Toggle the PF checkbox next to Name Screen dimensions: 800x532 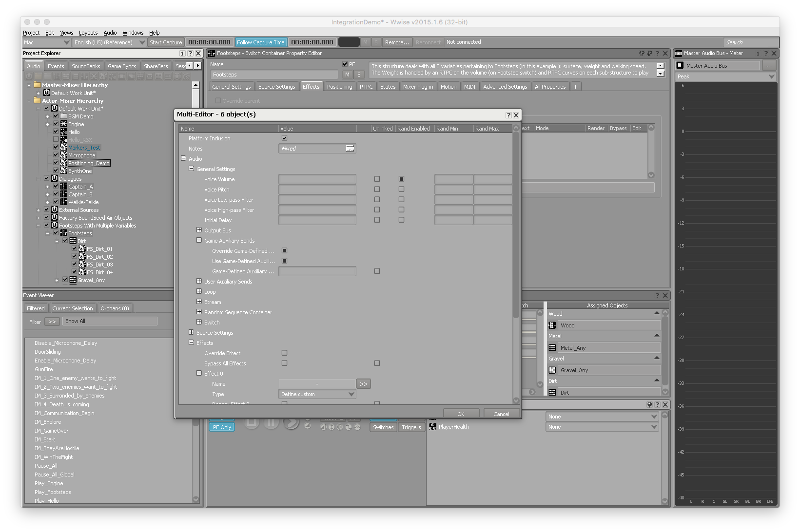[x=345, y=64]
